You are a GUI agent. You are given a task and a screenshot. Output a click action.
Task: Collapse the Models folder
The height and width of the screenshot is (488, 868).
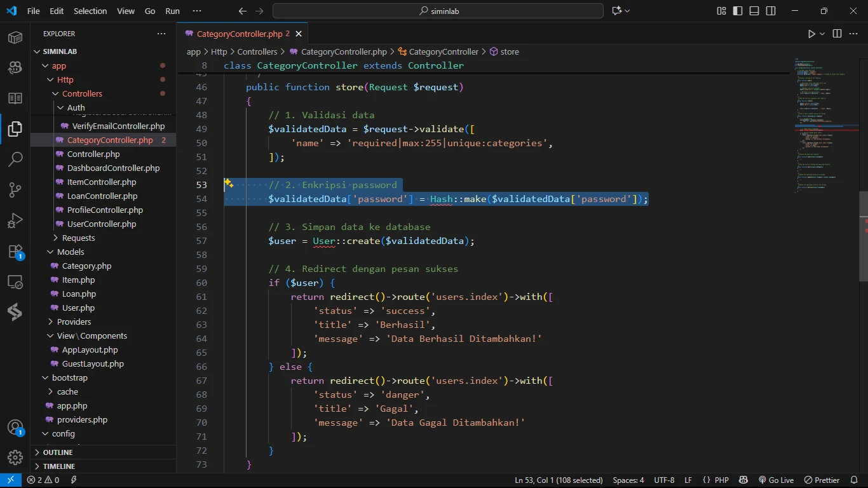(x=71, y=252)
